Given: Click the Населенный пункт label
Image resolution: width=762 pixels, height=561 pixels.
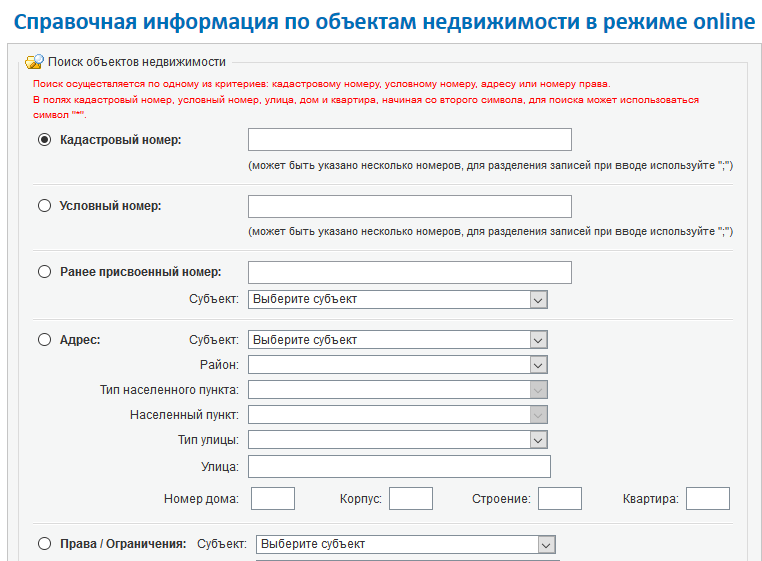Looking at the screenshot, I should point(184,415).
